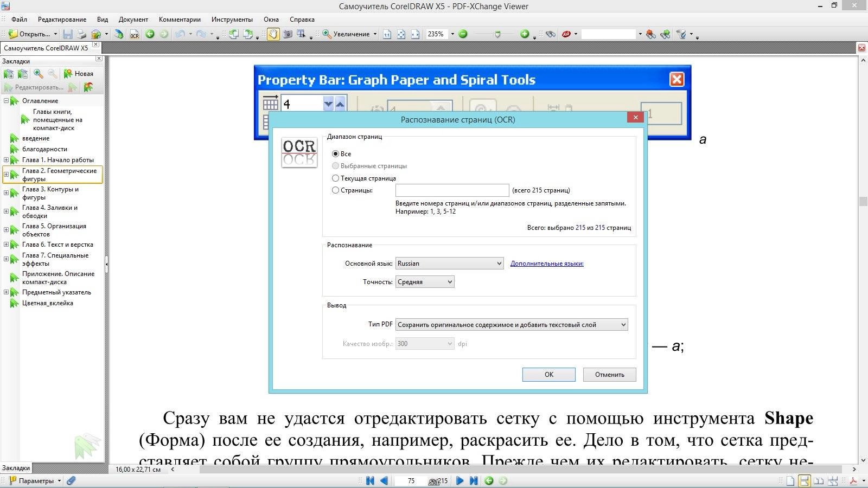Viewport: 868px width, 488px height.
Task: Click the zoom slider handle in toolbar
Action: (x=497, y=34)
